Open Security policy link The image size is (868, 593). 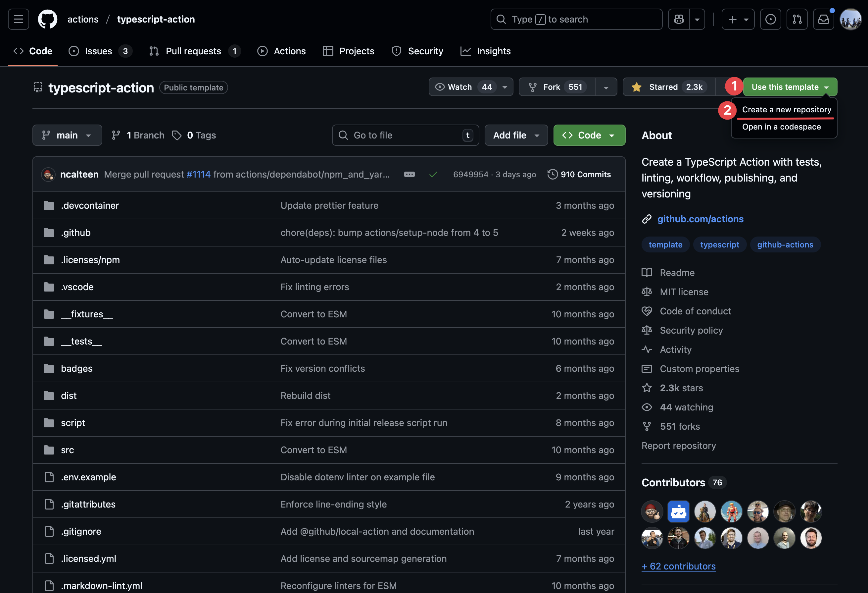(691, 330)
